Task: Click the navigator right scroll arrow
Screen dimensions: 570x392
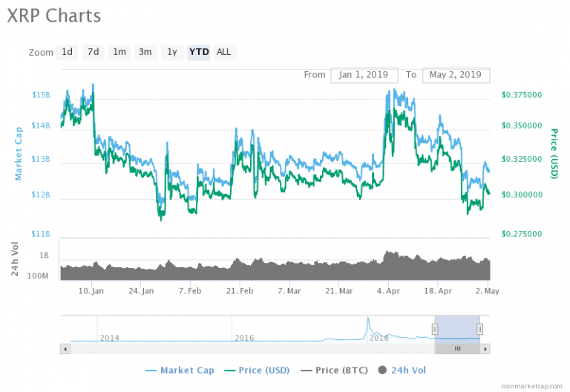Action: click(x=485, y=349)
